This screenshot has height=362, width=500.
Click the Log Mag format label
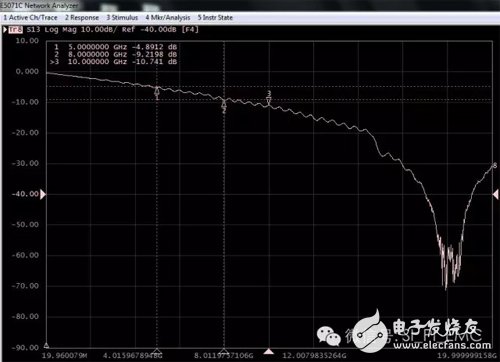pos(60,30)
